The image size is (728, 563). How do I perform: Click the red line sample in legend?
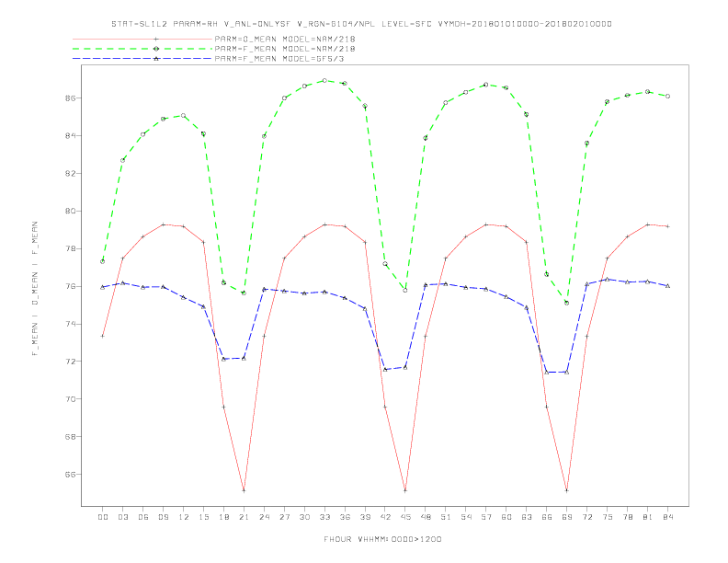point(142,39)
